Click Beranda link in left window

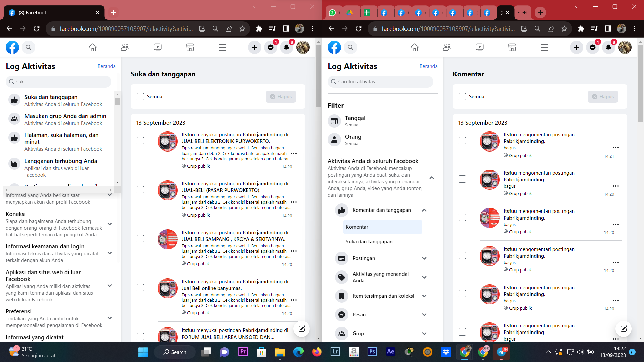106,66
